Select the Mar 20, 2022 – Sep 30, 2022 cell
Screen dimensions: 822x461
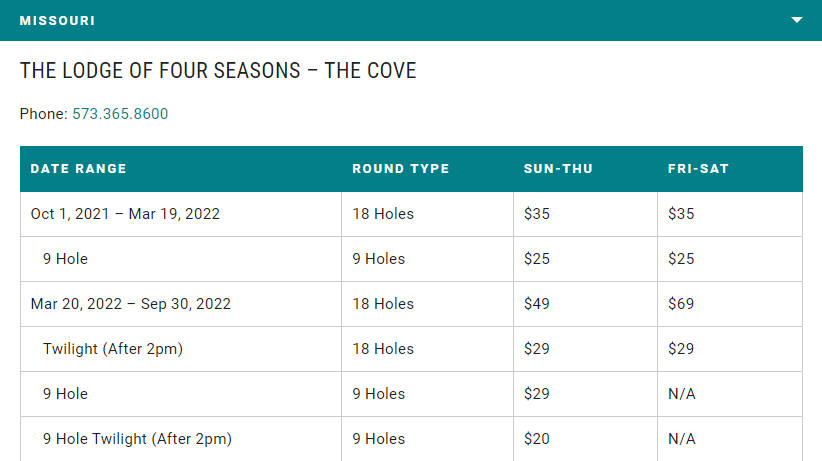tap(181, 304)
